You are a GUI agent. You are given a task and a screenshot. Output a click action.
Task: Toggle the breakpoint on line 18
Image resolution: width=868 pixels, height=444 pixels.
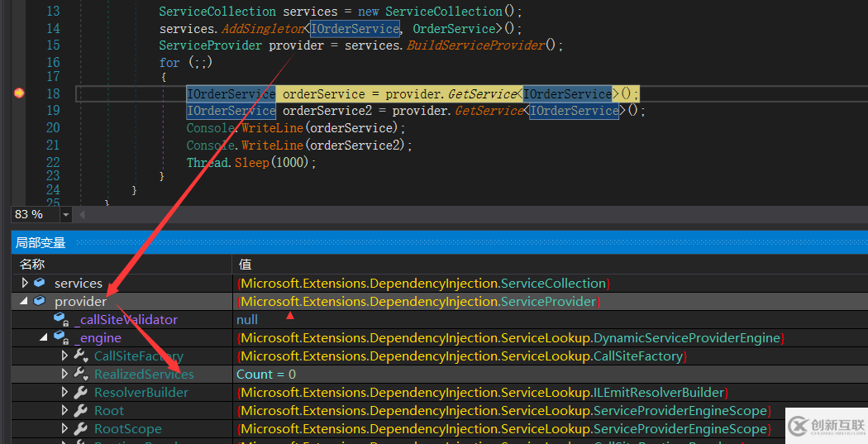[19, 93]
